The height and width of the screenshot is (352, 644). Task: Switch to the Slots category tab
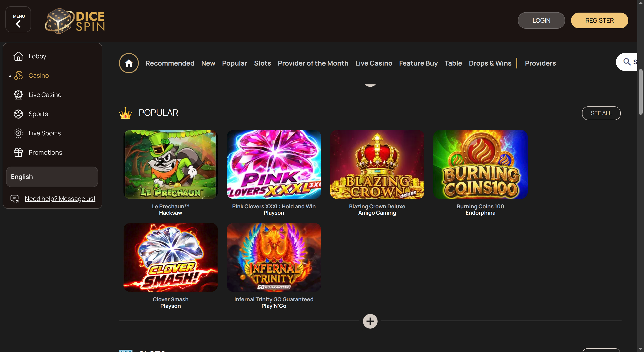point(262,63)
